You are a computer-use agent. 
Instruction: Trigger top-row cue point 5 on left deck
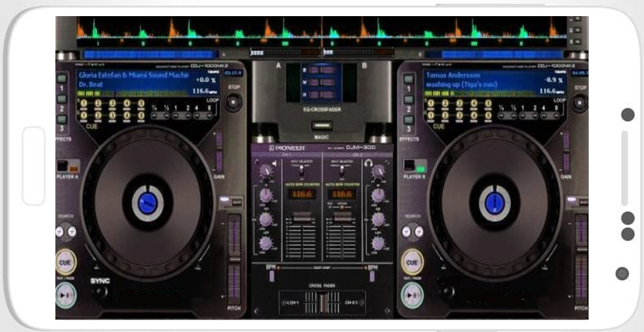click(x=141, y=103)
